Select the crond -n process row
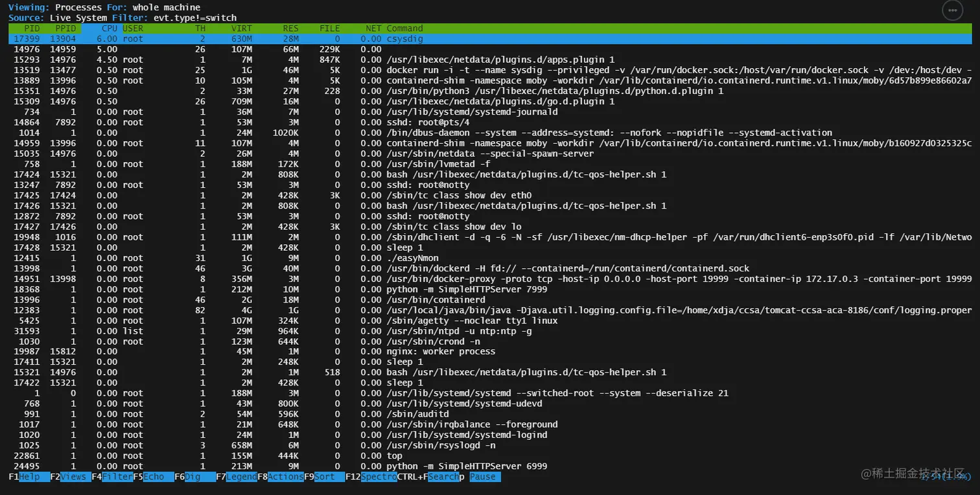This screenshot has width=980, height=495. 490,341
